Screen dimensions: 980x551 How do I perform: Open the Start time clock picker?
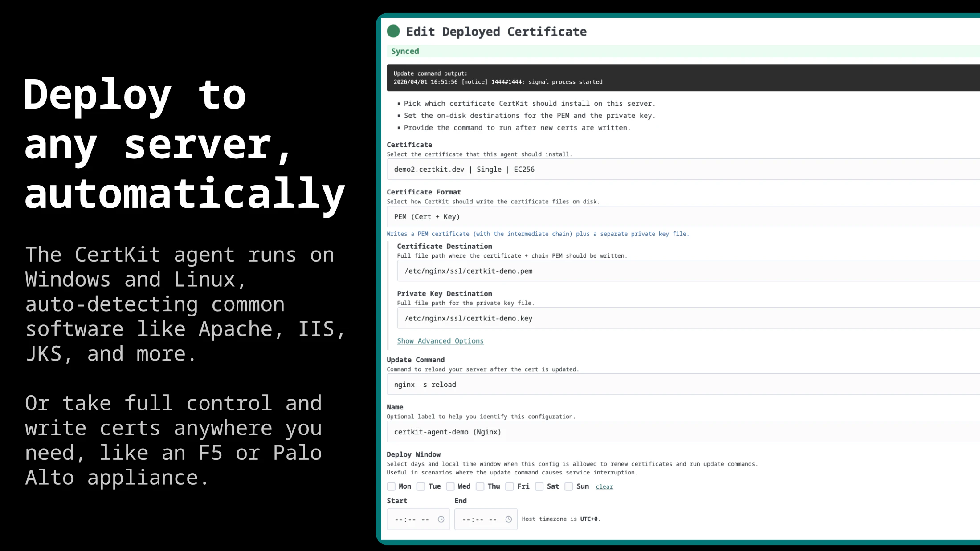coord(441,519)
